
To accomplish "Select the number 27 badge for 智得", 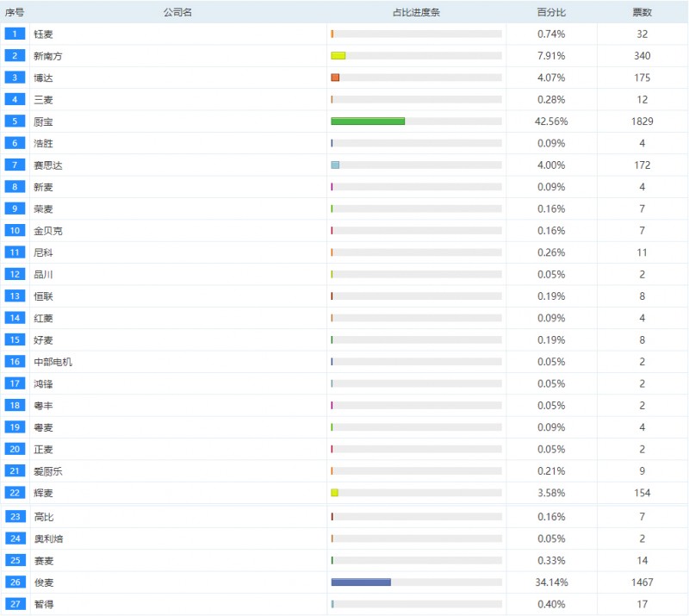I will 15,604.
